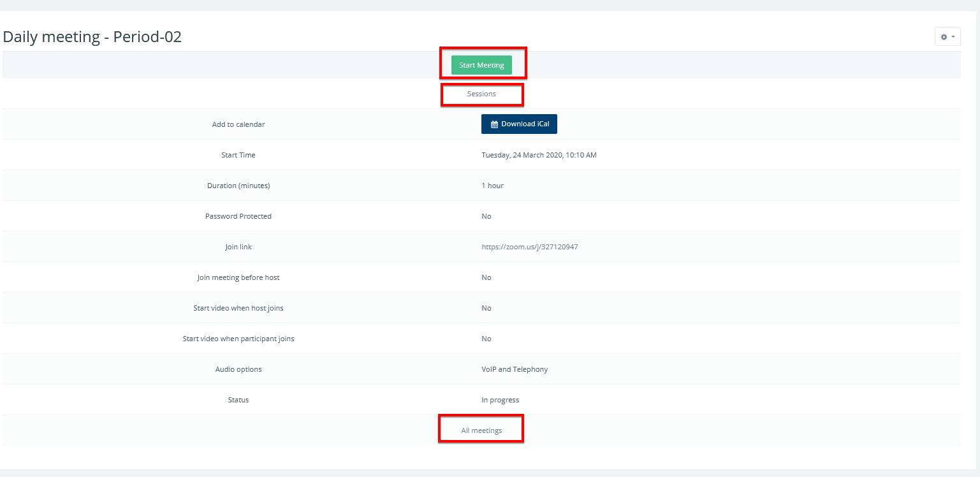
Task: Open the zoom.us join link
Action: point(529,247)
